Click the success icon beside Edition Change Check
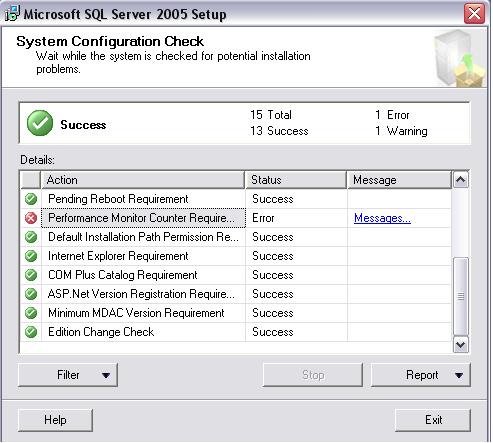The width and height of the screenshot is (493, 443). tap(31, 332)
